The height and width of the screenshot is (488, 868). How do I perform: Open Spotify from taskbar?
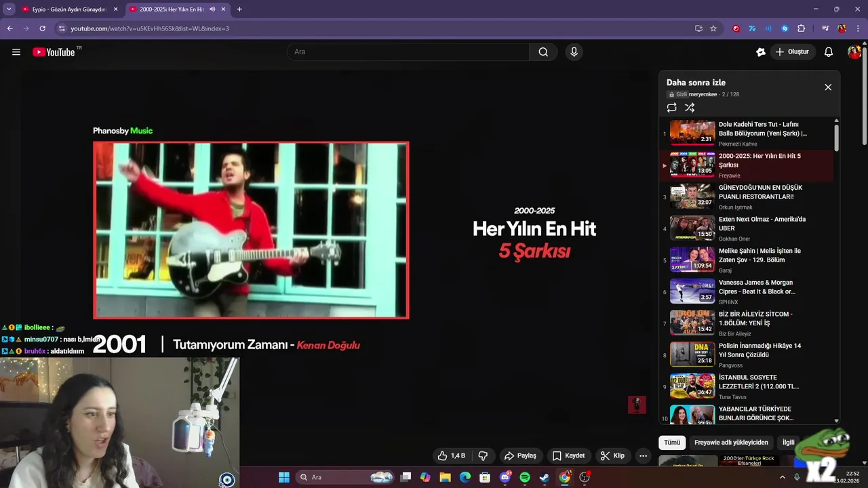tap(525, 477)
